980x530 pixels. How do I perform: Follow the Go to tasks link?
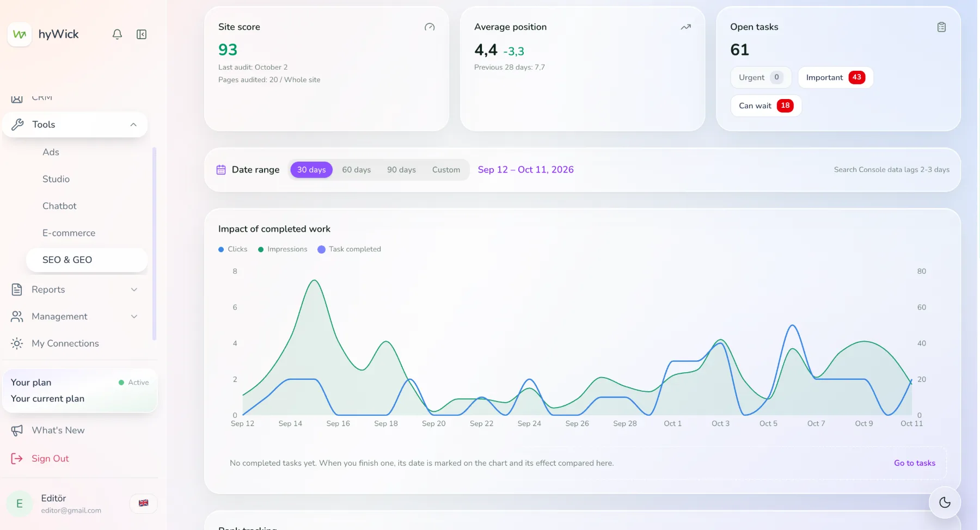915,463
